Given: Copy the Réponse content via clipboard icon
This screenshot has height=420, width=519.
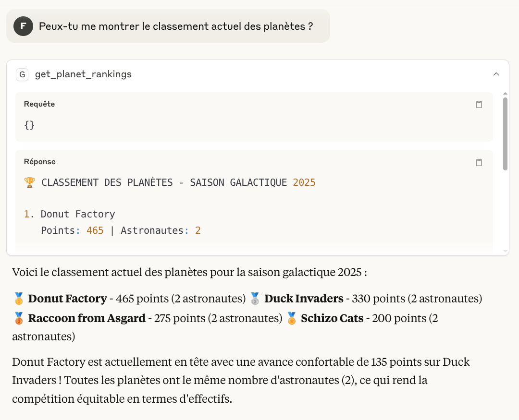Looking at the screenshot, I should click(x=479, y=162).
